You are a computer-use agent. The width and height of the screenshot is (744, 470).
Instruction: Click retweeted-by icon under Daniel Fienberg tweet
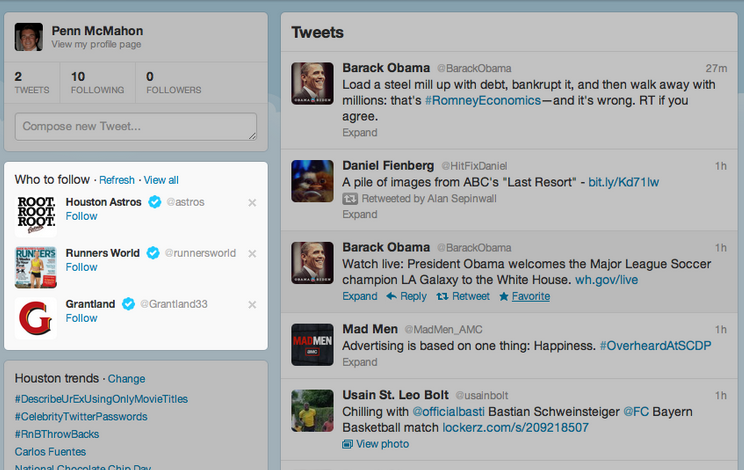350,199
